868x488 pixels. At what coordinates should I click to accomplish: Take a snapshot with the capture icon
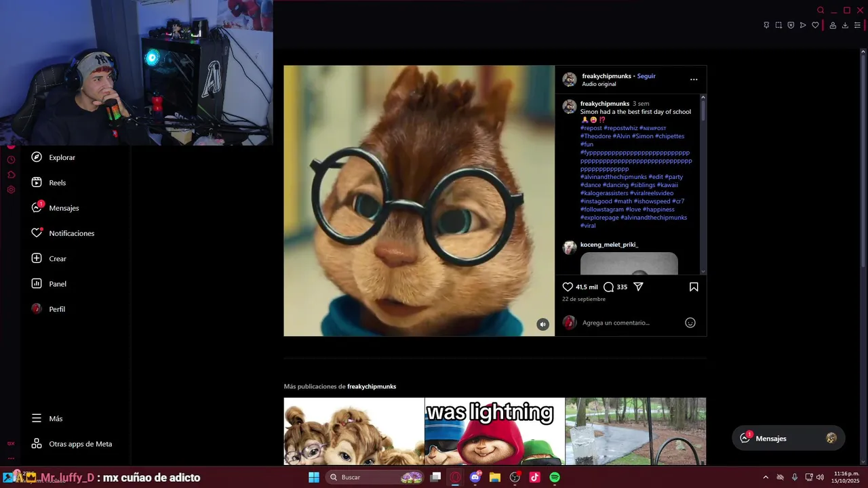pyautogui.click(x=778, y=25)
